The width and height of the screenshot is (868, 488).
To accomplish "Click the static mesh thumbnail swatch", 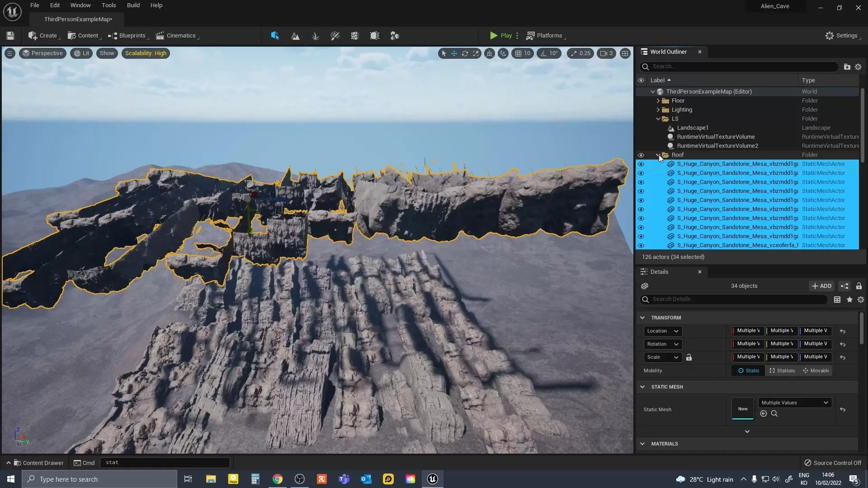I will [742, 408].
